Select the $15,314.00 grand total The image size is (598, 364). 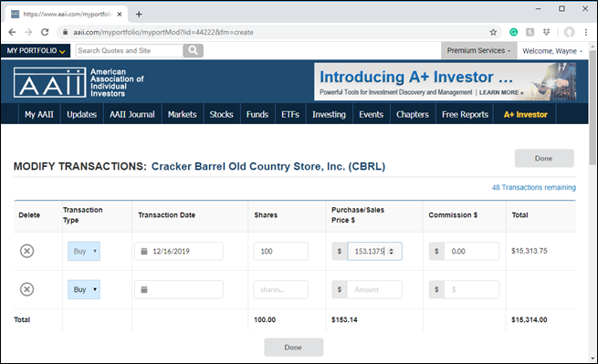point(530,320)
